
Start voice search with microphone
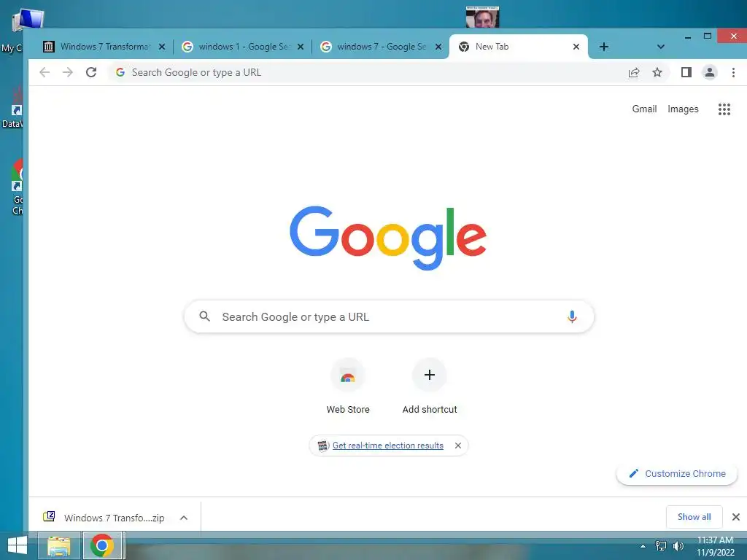pos(572,316)
